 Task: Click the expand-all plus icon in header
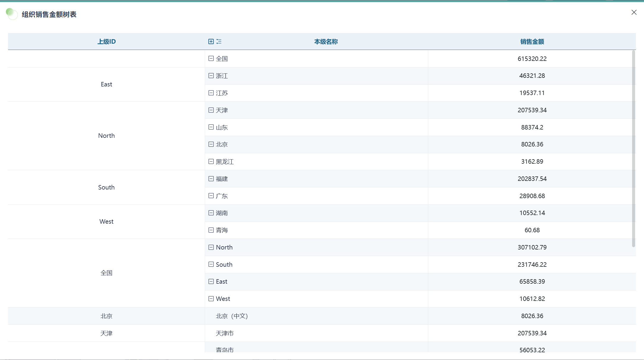pos(211,42)
